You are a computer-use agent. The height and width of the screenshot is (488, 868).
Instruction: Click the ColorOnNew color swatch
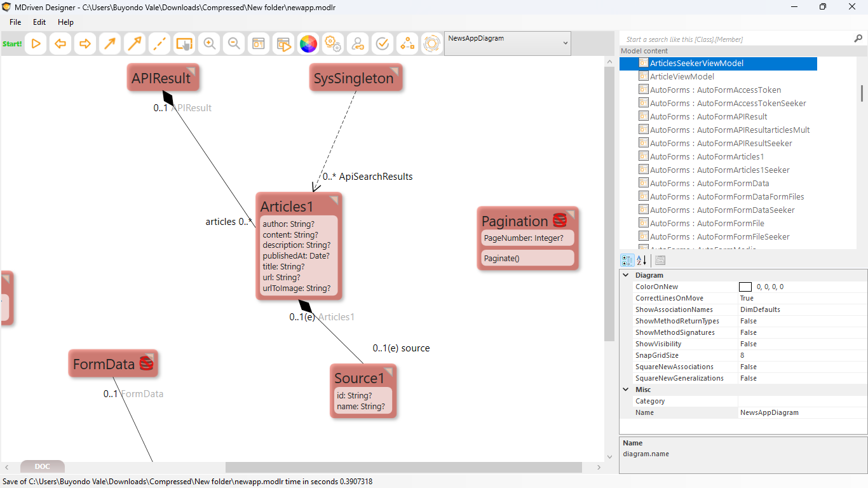pyautogui.click(x=745, y=287)
